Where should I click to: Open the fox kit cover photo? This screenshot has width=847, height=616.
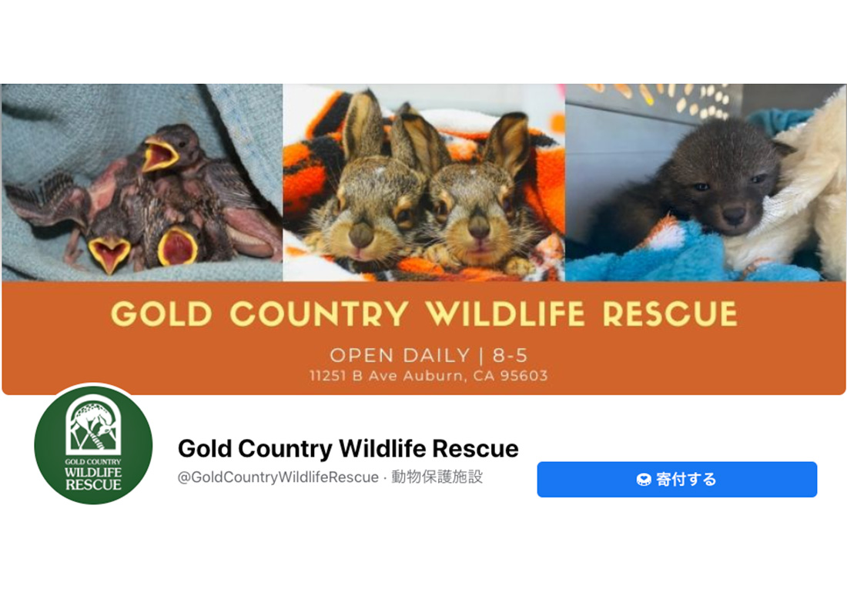(x=705, y=182)
